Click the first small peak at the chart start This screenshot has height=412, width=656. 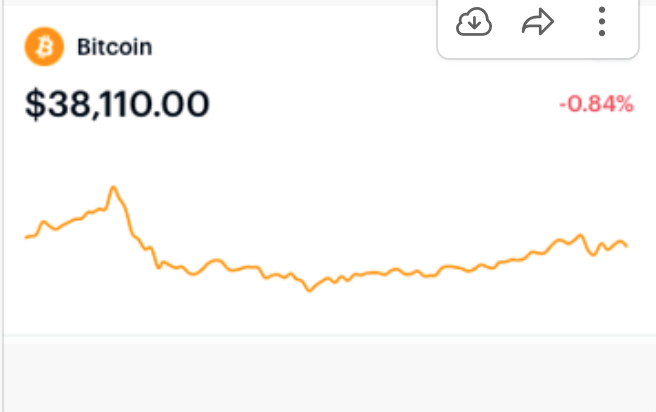pyautogui.click(x=44, y=222)
